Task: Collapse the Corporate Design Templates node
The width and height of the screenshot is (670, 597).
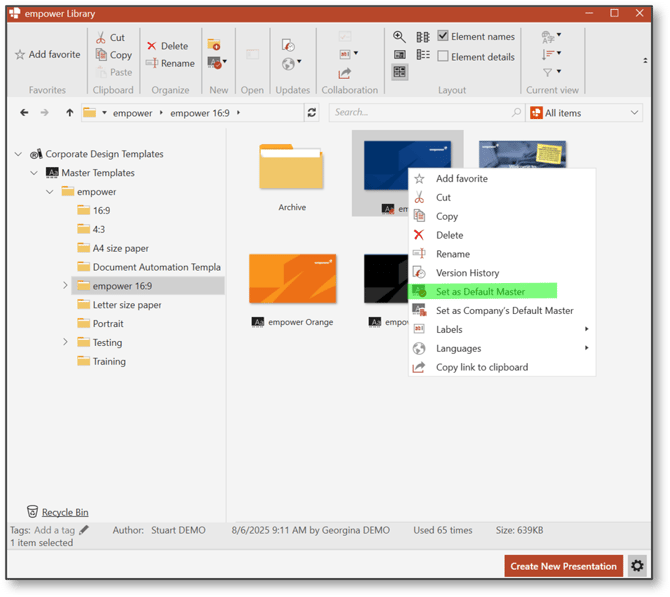Action: click(18, 154)
